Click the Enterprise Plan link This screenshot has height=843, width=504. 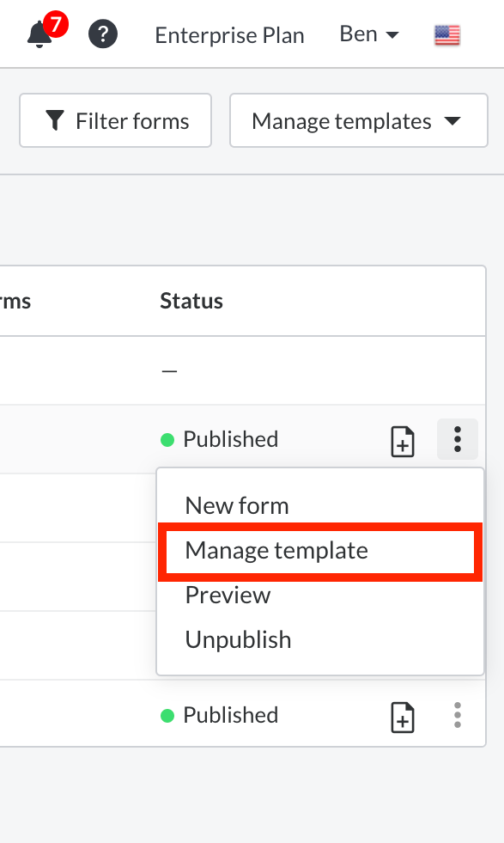pos(229,35)
